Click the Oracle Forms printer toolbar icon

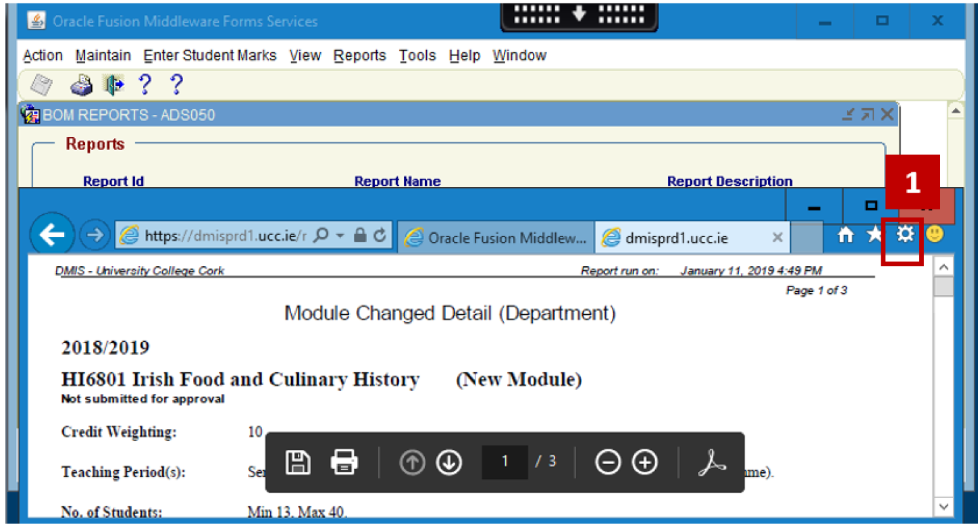pos(82,86)
